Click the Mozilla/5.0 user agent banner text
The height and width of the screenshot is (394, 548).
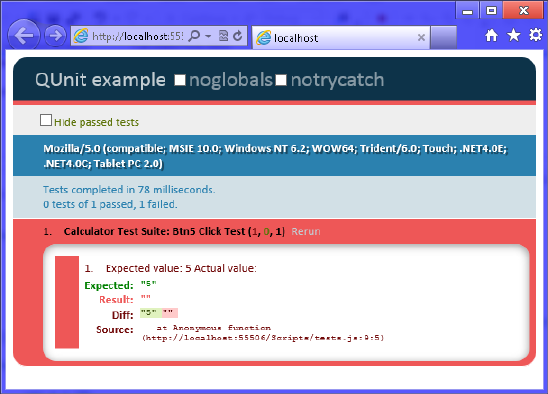[x=275, y=156]
